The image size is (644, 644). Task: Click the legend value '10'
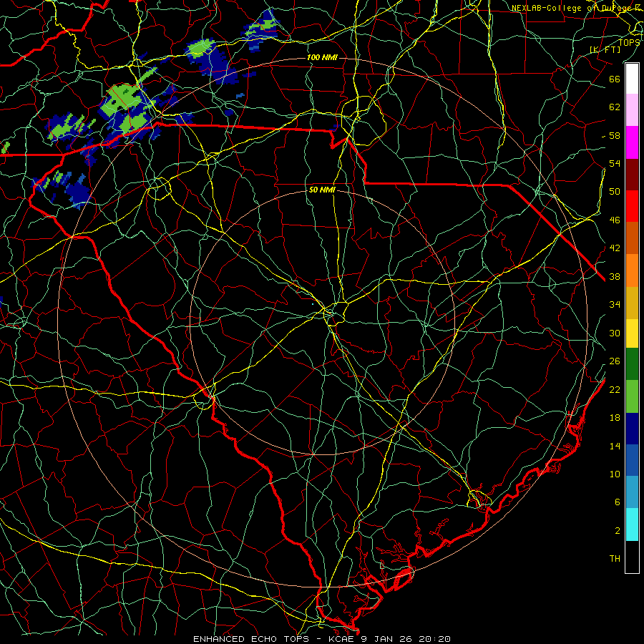tap(615, 474)
